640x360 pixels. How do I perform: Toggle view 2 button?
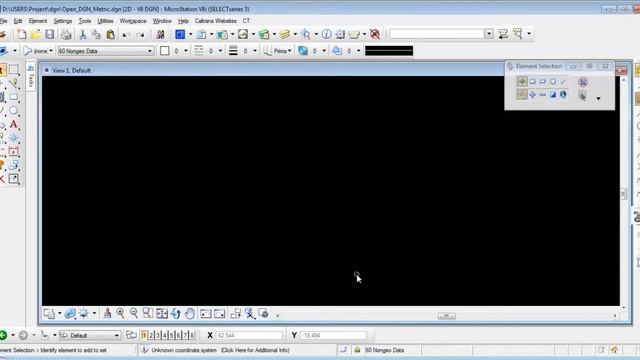coord(151,336)
